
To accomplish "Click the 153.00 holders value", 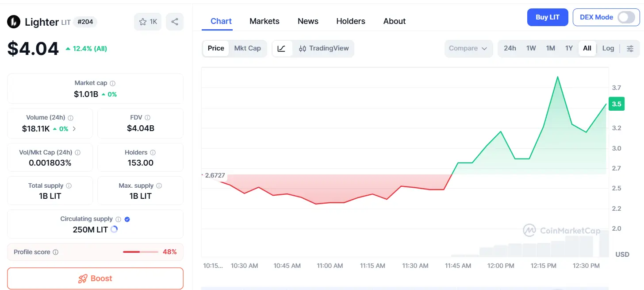I will point(141,163).
